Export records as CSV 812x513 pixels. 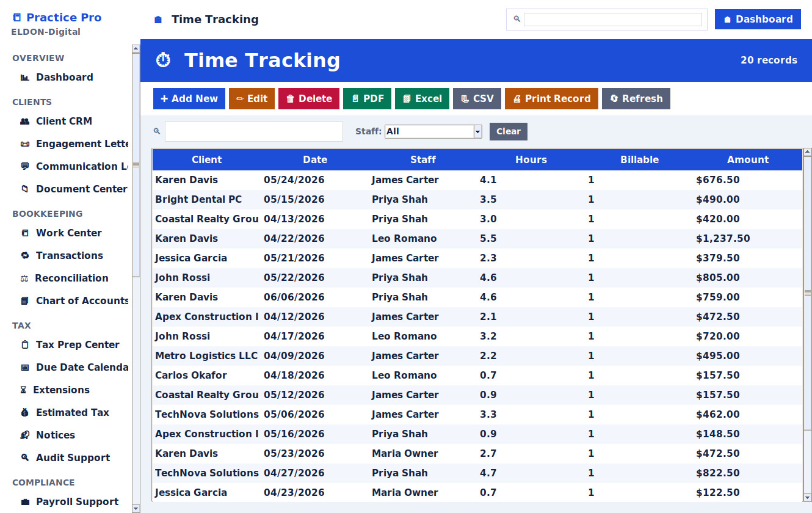477,99
